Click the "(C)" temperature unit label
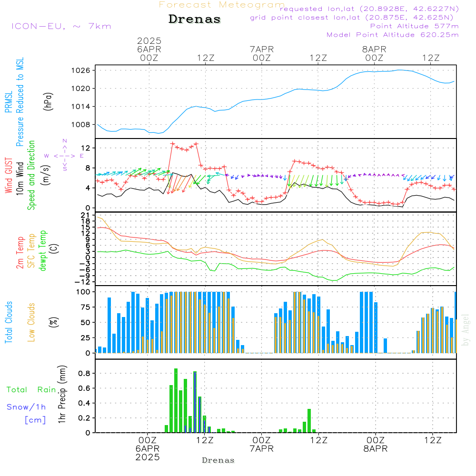Screen dimensions: 476x476 [54, 249]
